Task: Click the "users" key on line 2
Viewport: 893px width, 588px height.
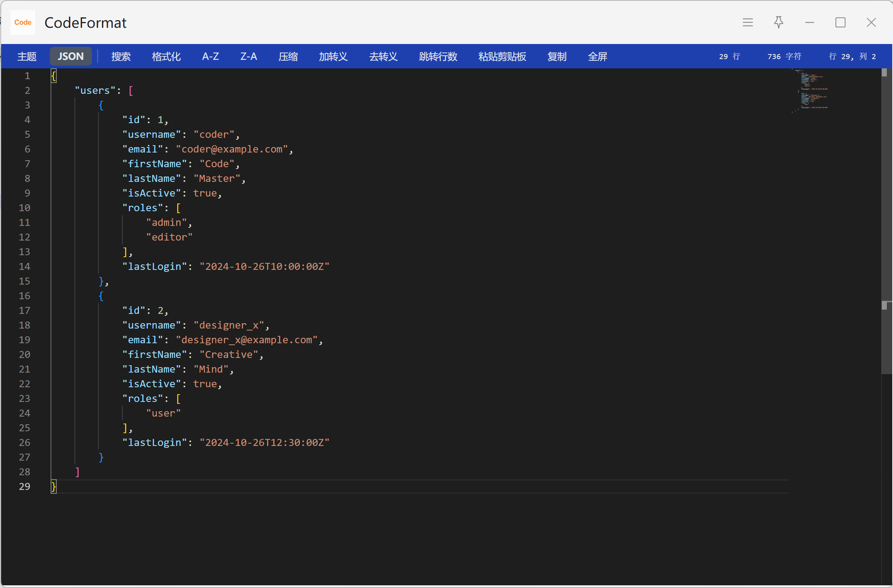Action: pyautogui.click(x=95, y=90)
